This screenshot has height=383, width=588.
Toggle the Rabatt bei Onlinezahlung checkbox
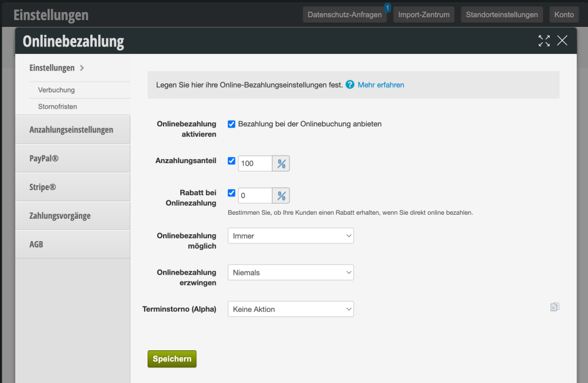[x=231, y=194]
